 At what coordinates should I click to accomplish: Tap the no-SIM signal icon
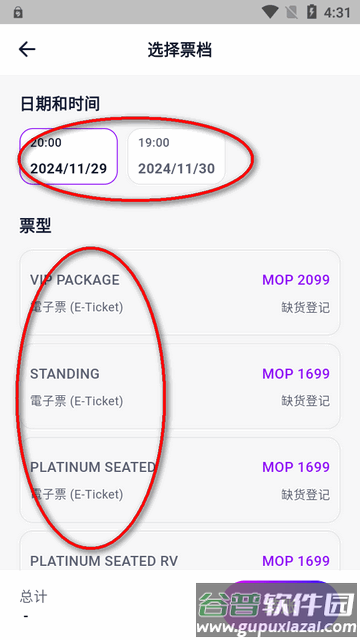[292, 13]
